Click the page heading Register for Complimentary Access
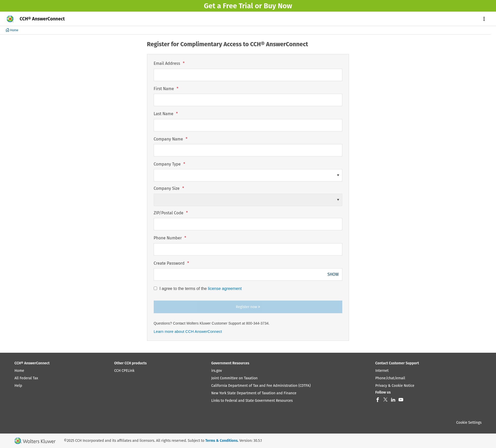 tap(227, 44)
